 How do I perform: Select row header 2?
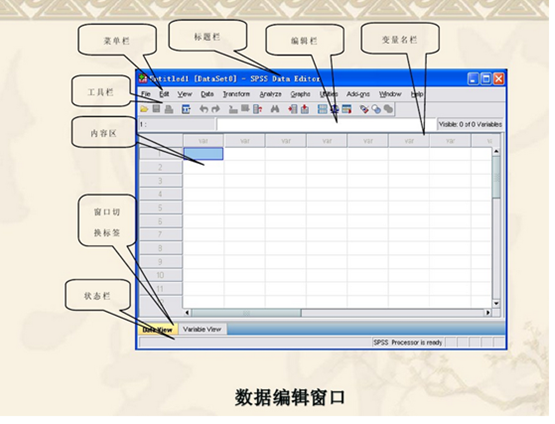click(x=161, y=167)
